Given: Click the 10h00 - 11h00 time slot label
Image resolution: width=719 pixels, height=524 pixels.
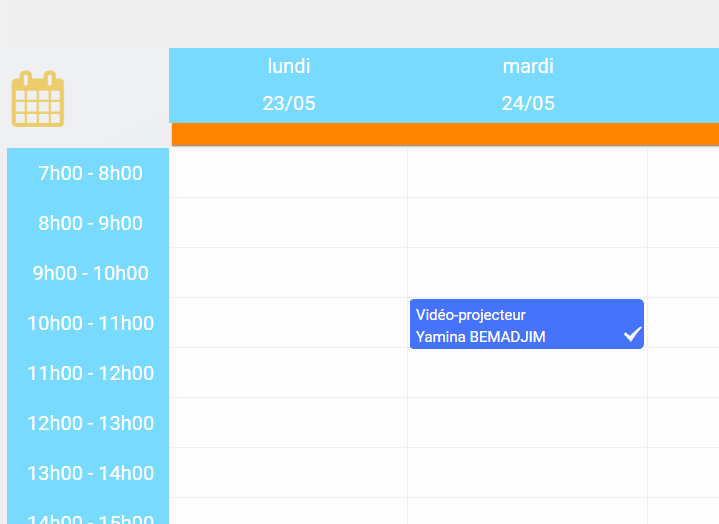Looking at the screenshot, I should [x=90, y=323].
